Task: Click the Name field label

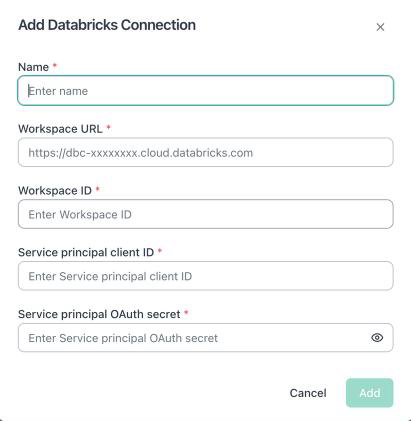Action: [33, 67]
